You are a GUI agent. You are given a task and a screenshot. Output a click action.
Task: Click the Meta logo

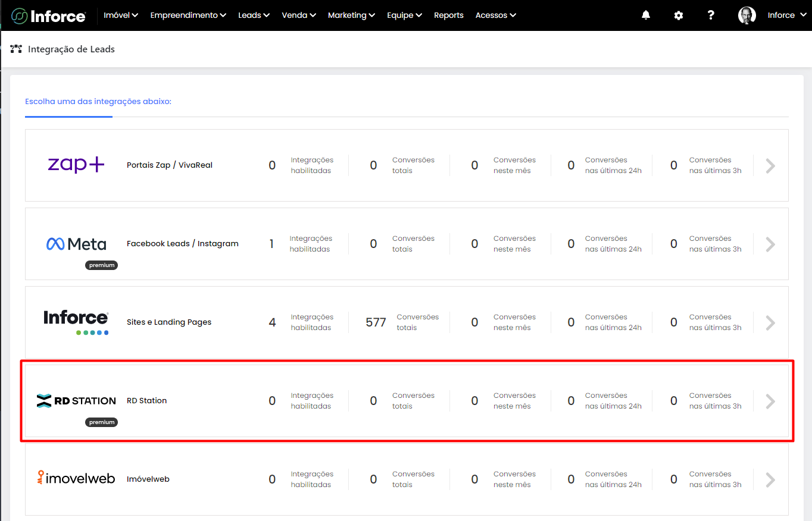(76, 244)
